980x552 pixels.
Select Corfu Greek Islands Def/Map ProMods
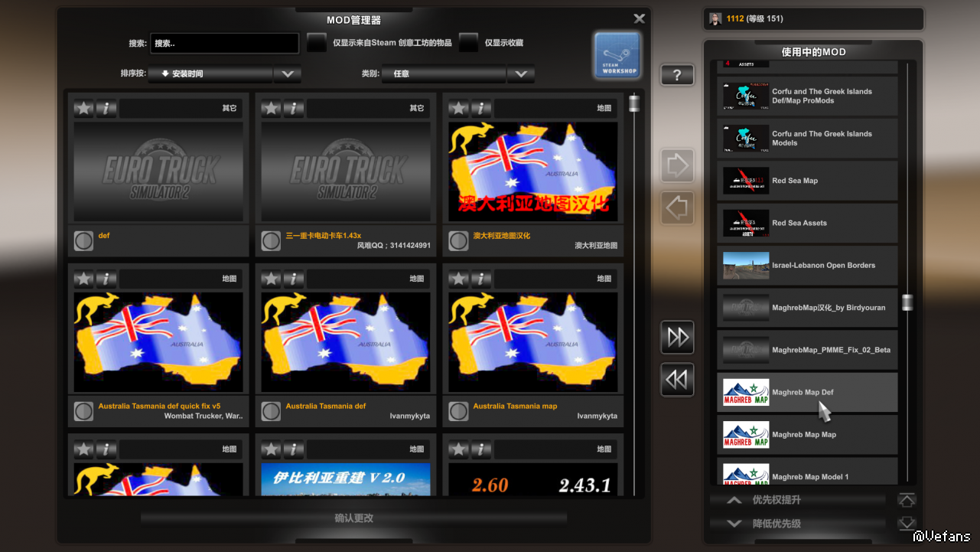(807, 96)
